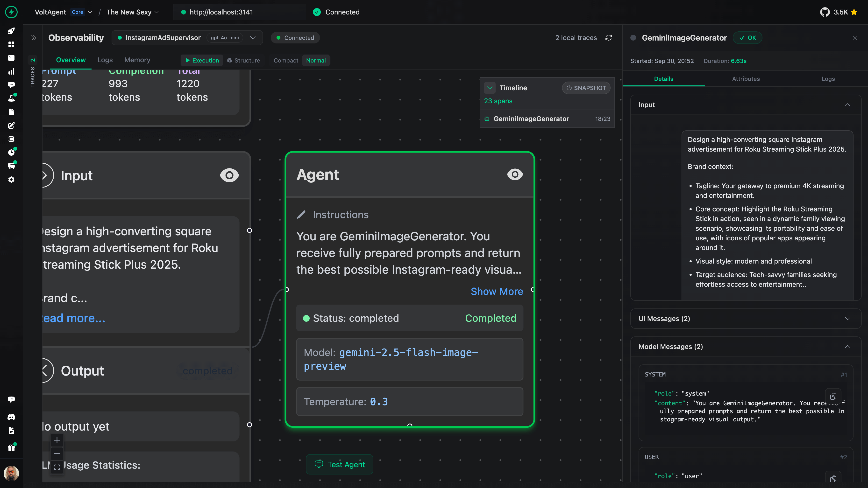Screen dimensions: 868x488
Task: Click the fit view icon on canvas
Action: [x=57, y=467]
